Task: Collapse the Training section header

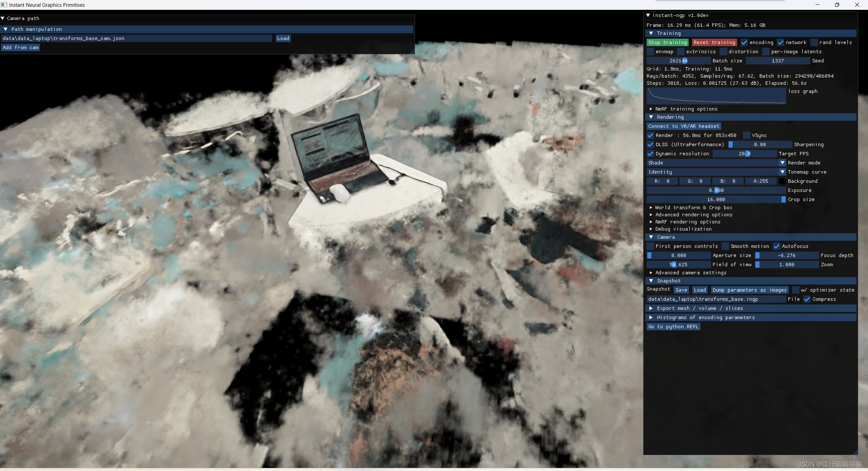Action: pyautogui.click(x=651, y=33)
